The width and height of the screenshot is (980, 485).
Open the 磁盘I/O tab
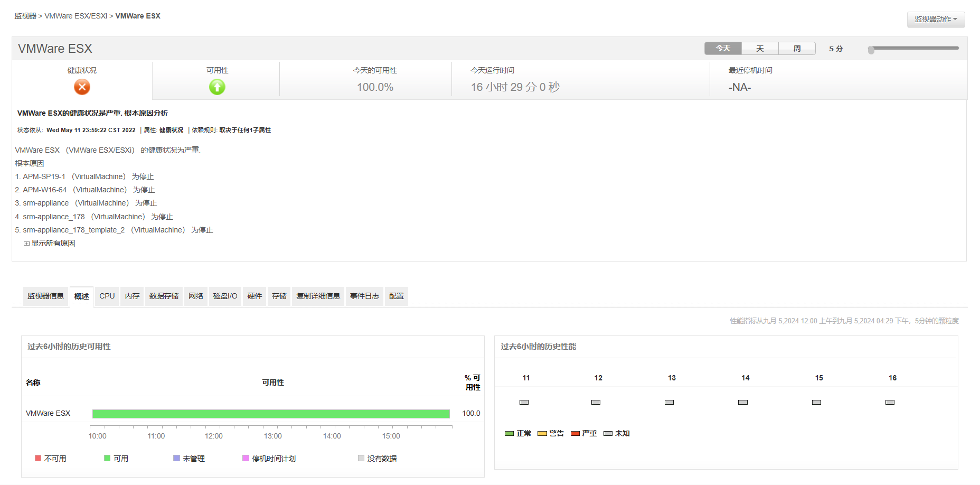click(225, 296)
